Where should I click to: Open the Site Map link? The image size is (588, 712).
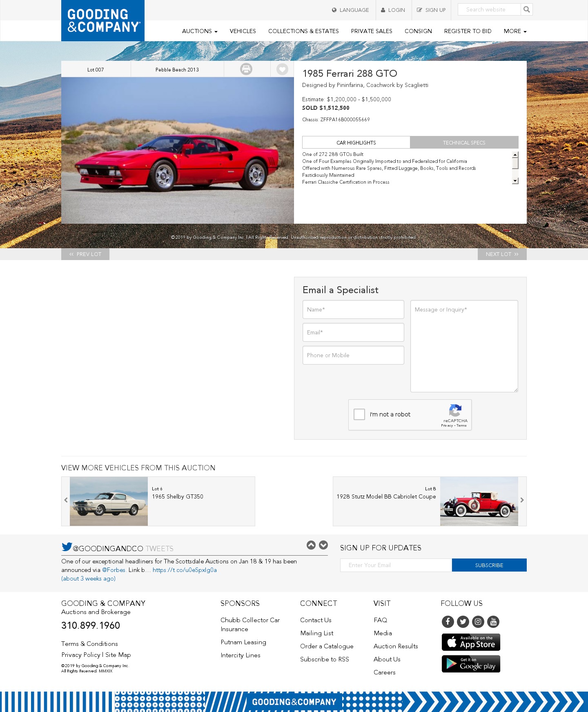pyautogui.click(x=118, y=654)
